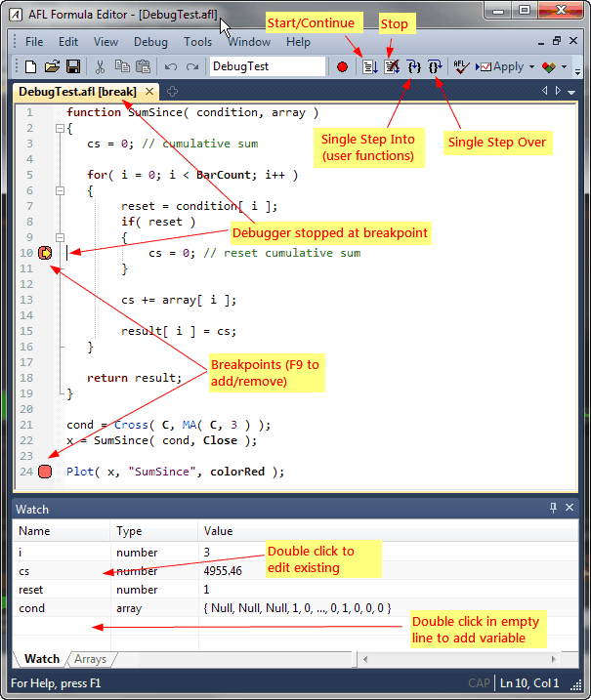This screenshot has width=591, height=700.
Task: Open the Apply button dropdown arrow
Action: click(531, 67)
